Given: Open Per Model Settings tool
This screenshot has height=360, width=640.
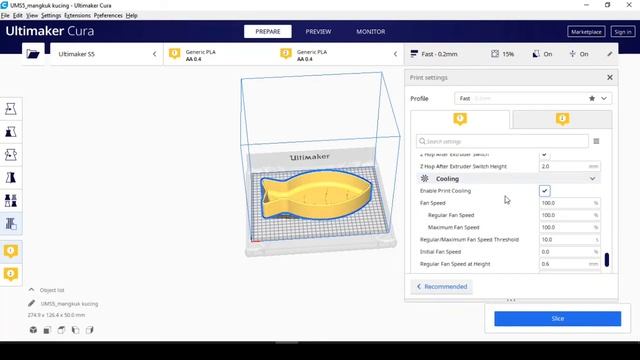Looking at the screenshot, I should [11, 200].
